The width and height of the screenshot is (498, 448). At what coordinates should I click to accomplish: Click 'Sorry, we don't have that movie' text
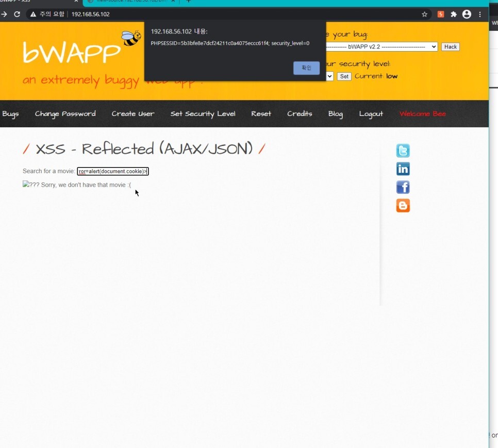86,185
